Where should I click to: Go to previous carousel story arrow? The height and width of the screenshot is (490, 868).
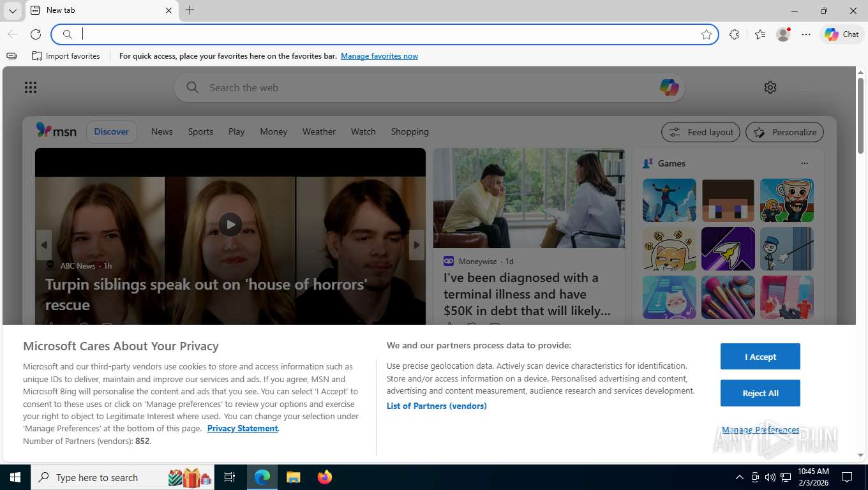pyautogui.click(x=44, y=245)
